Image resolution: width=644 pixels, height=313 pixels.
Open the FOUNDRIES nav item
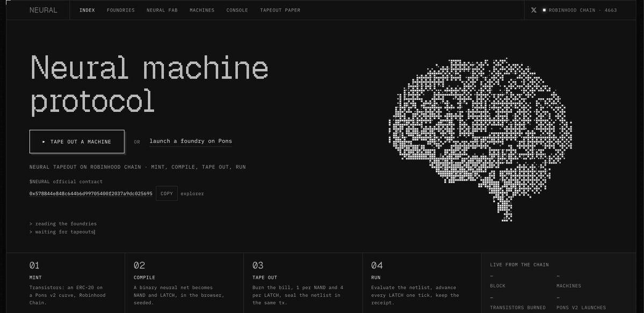click(x=120, y=10)
